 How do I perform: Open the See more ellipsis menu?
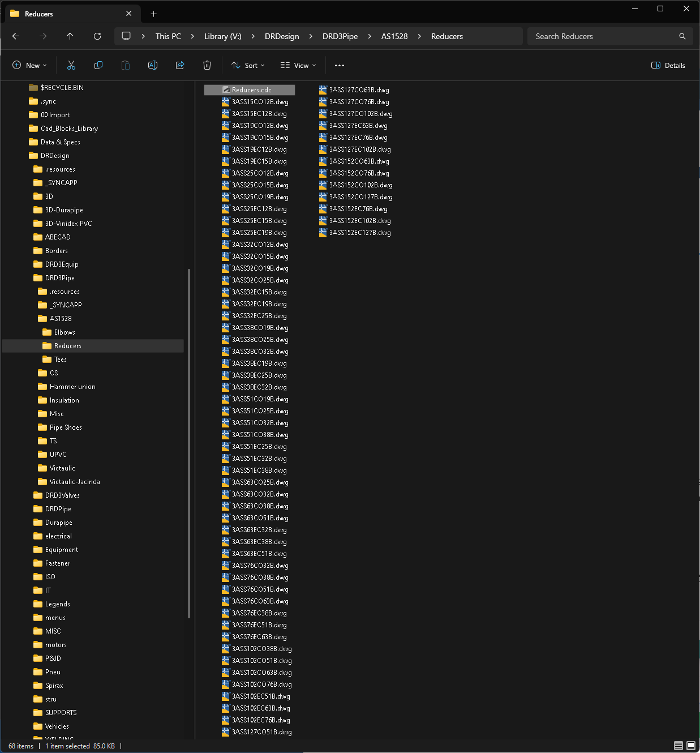[x=340, y=66]
